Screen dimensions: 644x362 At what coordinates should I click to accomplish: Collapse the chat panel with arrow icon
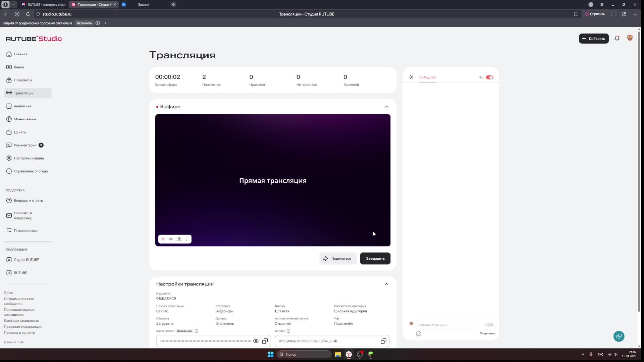[411, 77]
